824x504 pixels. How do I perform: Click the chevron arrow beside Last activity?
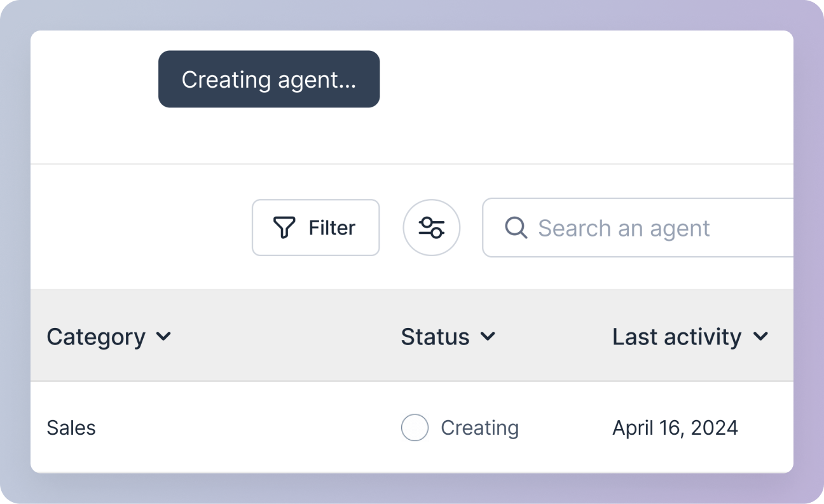click(x=760, y=336)
